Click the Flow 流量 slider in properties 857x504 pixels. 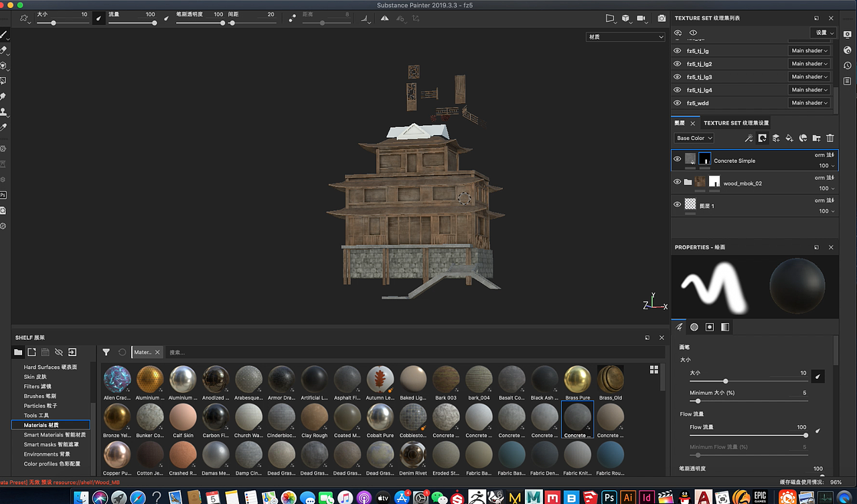click(748, 435)
